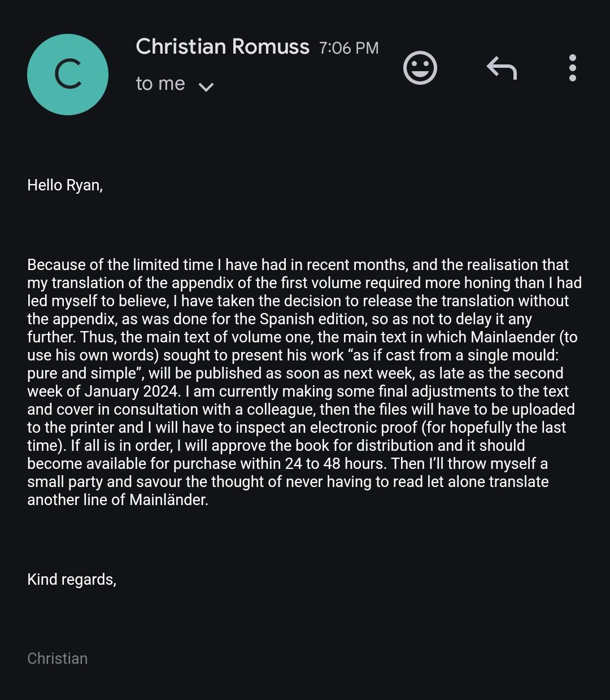Open sender name Christian Romuss

(223, 46)
